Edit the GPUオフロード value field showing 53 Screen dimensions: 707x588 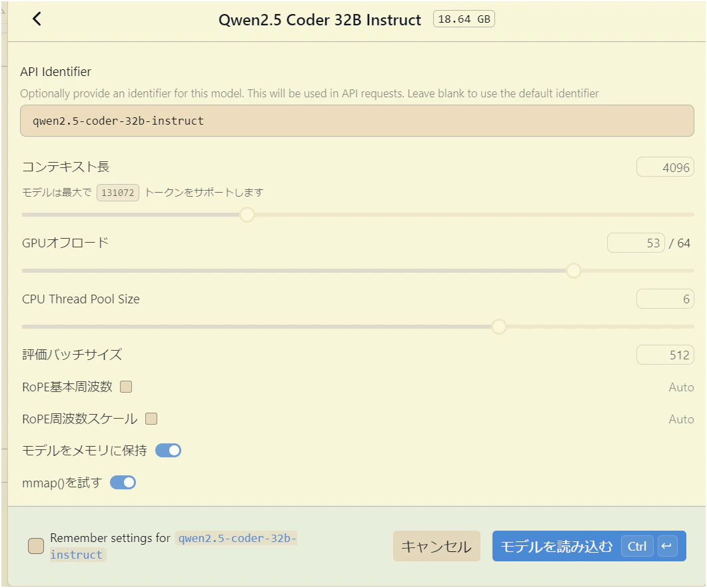coord(636,243)
